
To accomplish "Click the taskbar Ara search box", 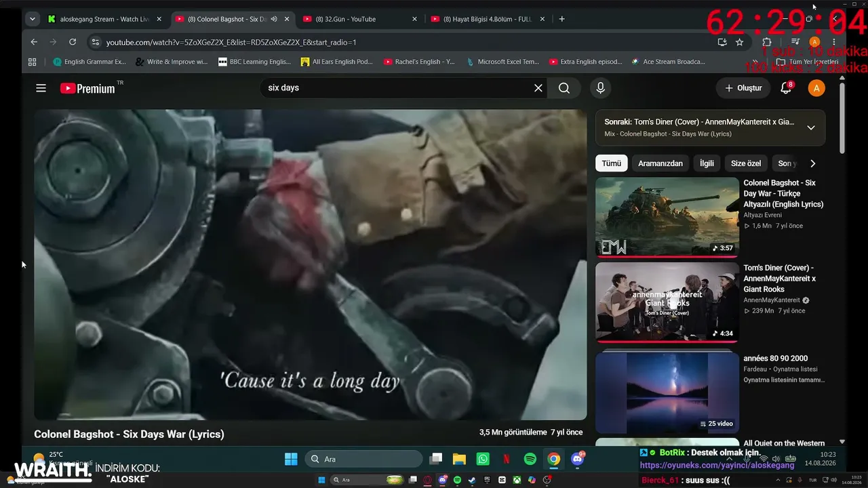I will (363, 459).
